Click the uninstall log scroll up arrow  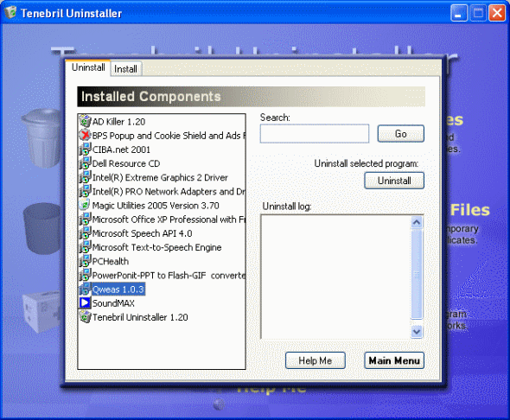(x=417, y=222)
